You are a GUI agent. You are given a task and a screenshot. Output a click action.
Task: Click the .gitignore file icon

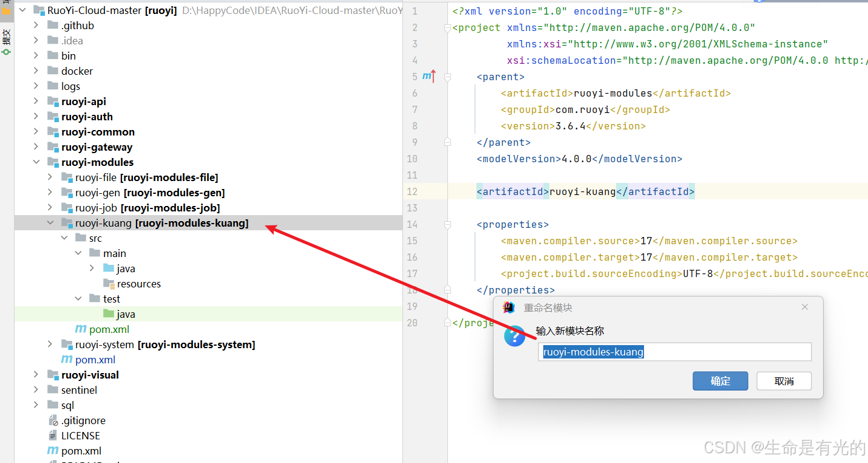[x=53, y=420]
